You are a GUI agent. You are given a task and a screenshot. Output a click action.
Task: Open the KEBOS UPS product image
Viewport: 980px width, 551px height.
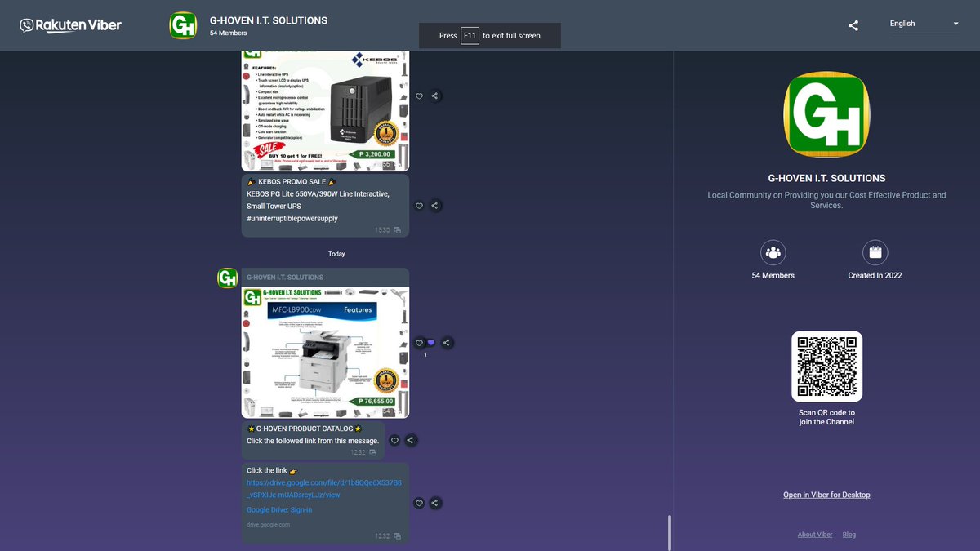(x=325, y=110)
